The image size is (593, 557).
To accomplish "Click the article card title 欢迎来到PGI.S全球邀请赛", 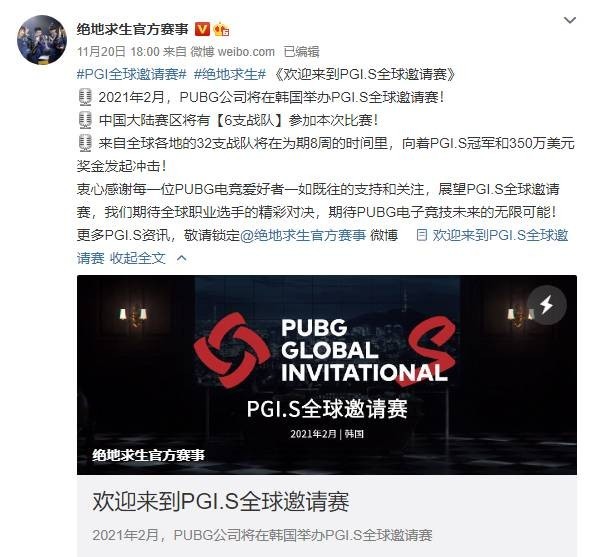I will point(220,501).
